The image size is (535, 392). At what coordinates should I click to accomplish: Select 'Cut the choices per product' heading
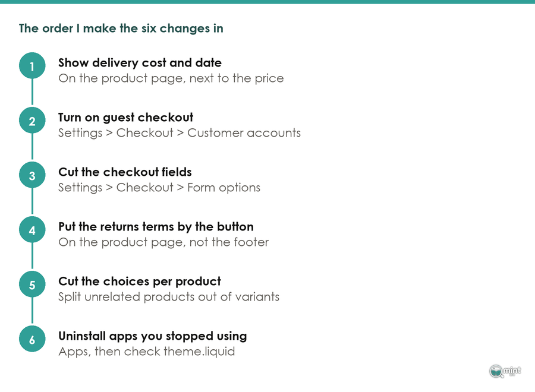tap(140, 282)
